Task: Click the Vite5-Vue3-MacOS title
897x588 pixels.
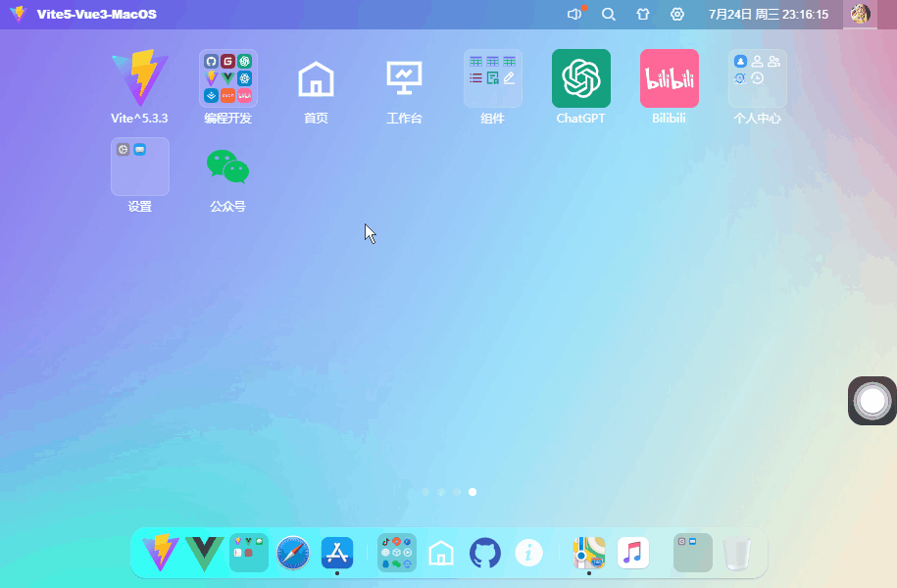Action: point(97,15)
